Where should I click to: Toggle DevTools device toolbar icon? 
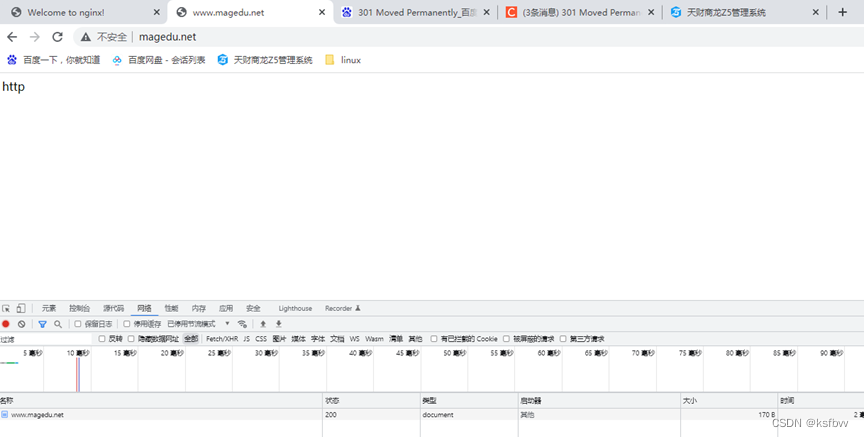tap(20, 309)
